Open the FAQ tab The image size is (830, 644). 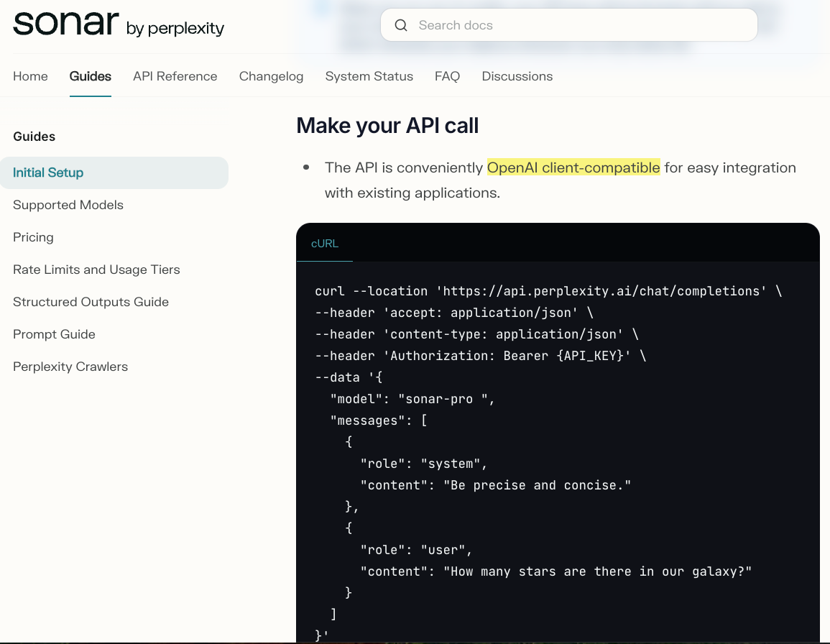click(x=447, y=76)
